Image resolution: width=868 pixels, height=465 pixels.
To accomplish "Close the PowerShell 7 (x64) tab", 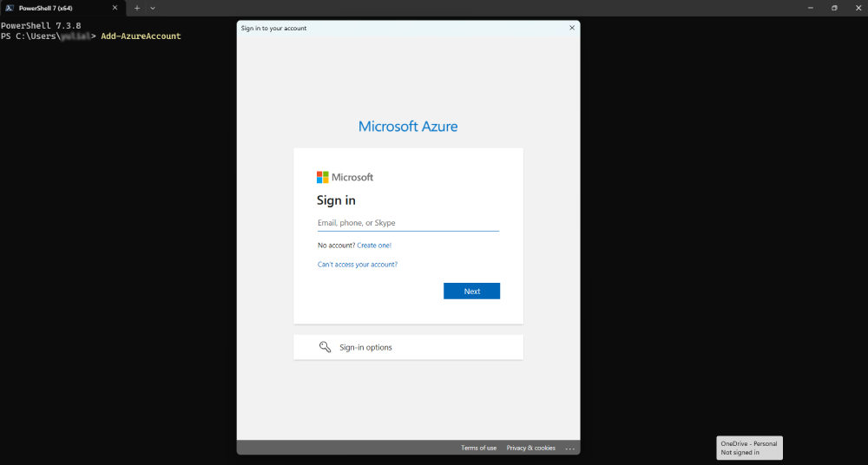I will 115,9.
